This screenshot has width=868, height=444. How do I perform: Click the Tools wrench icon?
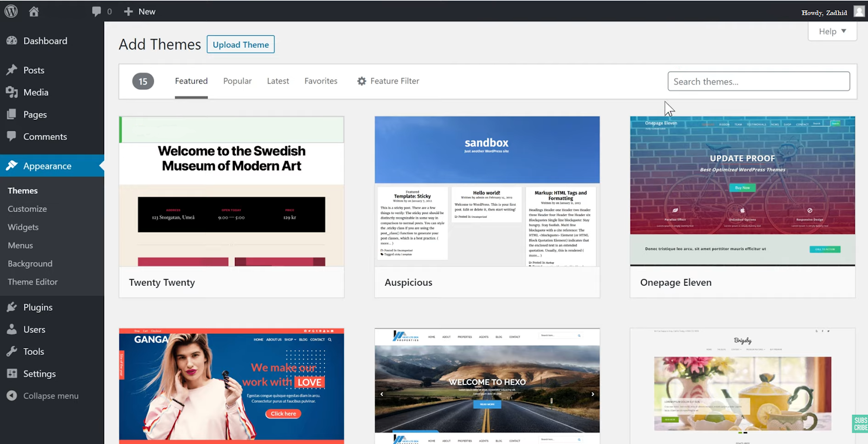tap(11, 352)
